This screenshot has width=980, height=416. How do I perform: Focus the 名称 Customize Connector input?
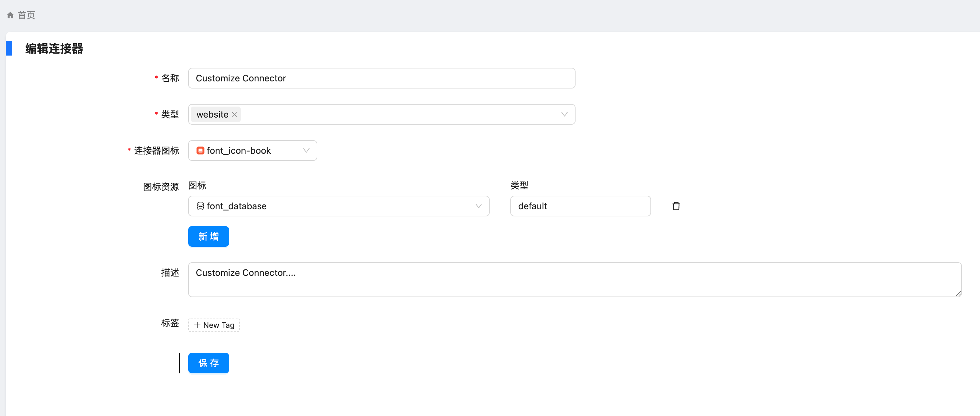(x=381, y=78)
